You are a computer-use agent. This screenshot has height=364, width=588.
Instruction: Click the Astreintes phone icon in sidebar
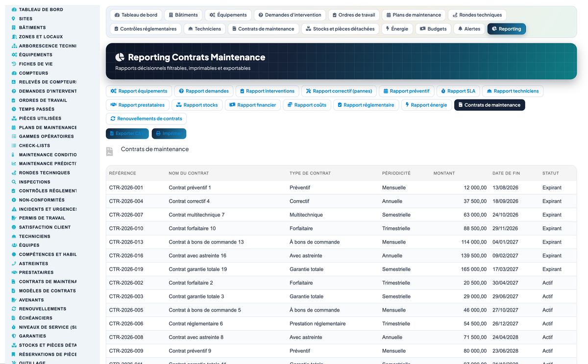[x=14, y=263]
